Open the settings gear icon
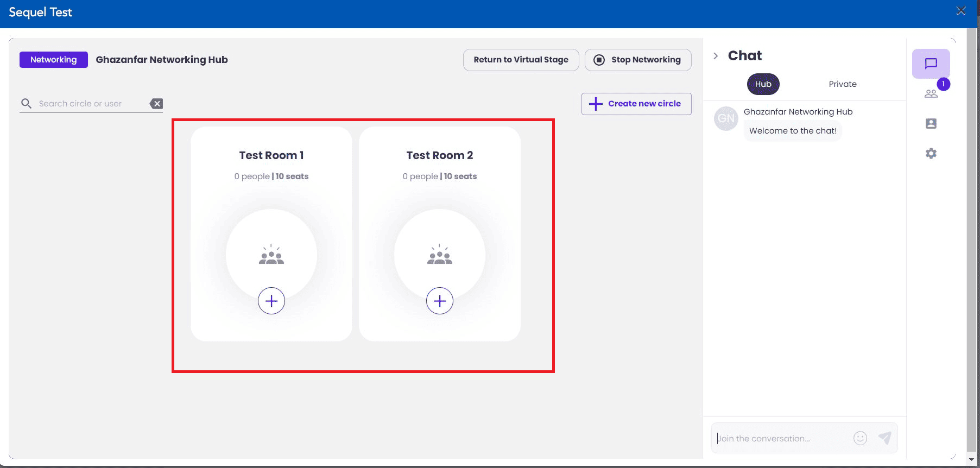Image resolution: width=980 pixels, height=468 pixels. pyautogui.click(x=931, y=154)
